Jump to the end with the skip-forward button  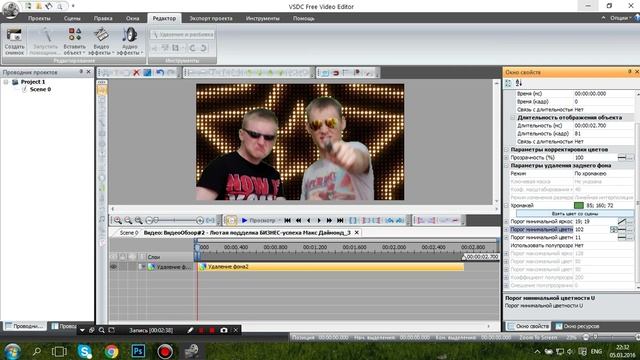pos(340,220)
